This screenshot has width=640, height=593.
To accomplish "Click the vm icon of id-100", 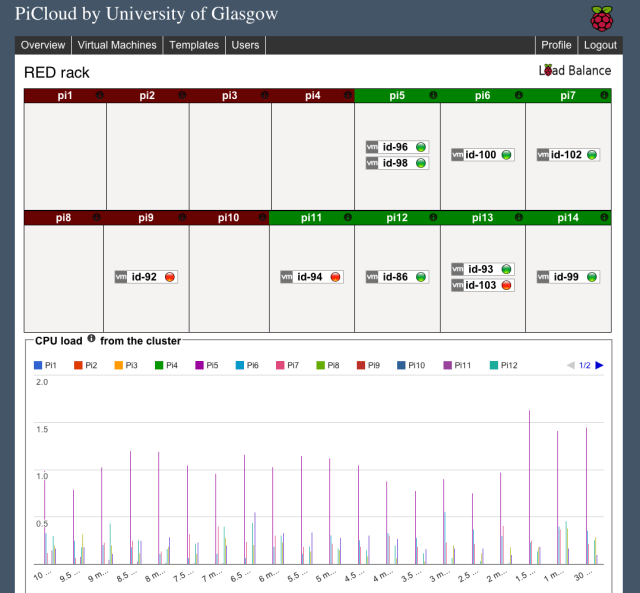I will pos(457,155).
